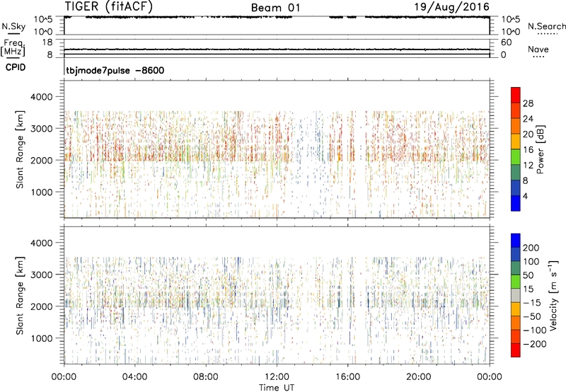Viewport: 566px width, 392px height.
Task: Click the blue bottom segment of power colorbar
Action: (x=516, y=203)
